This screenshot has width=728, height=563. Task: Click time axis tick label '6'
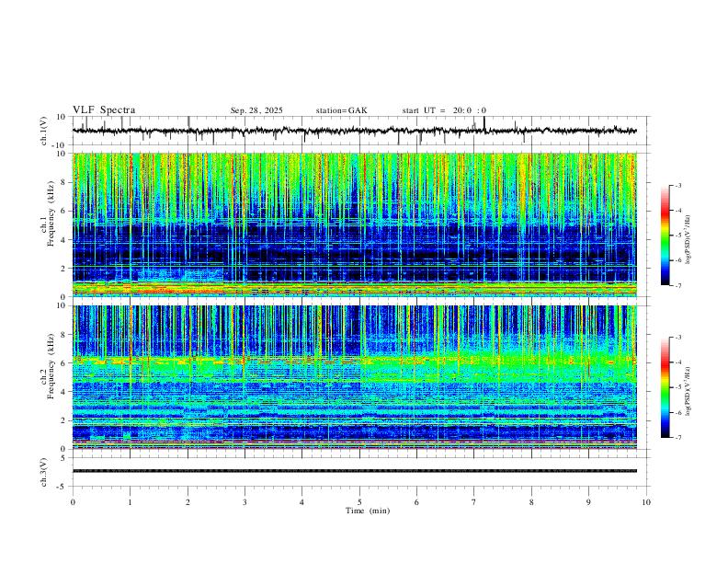[417, 502]
